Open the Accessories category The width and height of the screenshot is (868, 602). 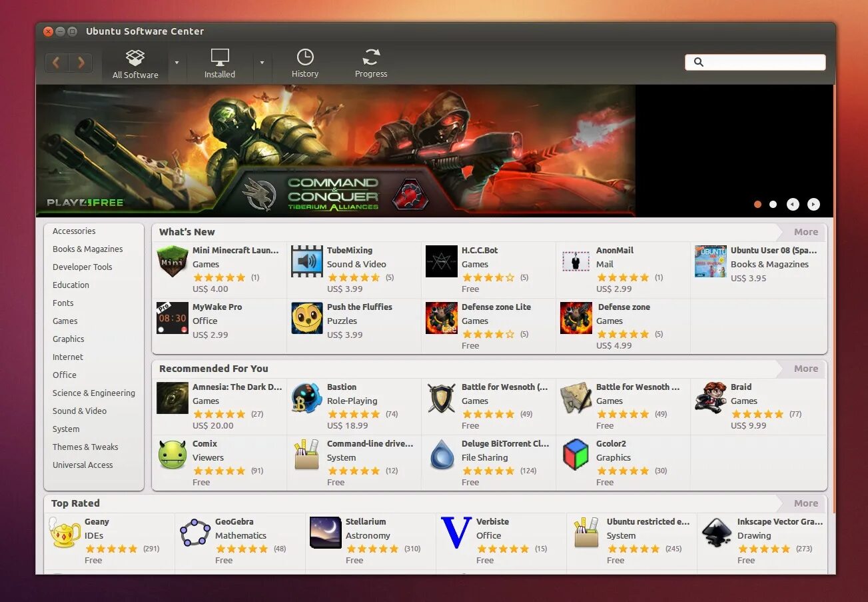coord(74,231)
